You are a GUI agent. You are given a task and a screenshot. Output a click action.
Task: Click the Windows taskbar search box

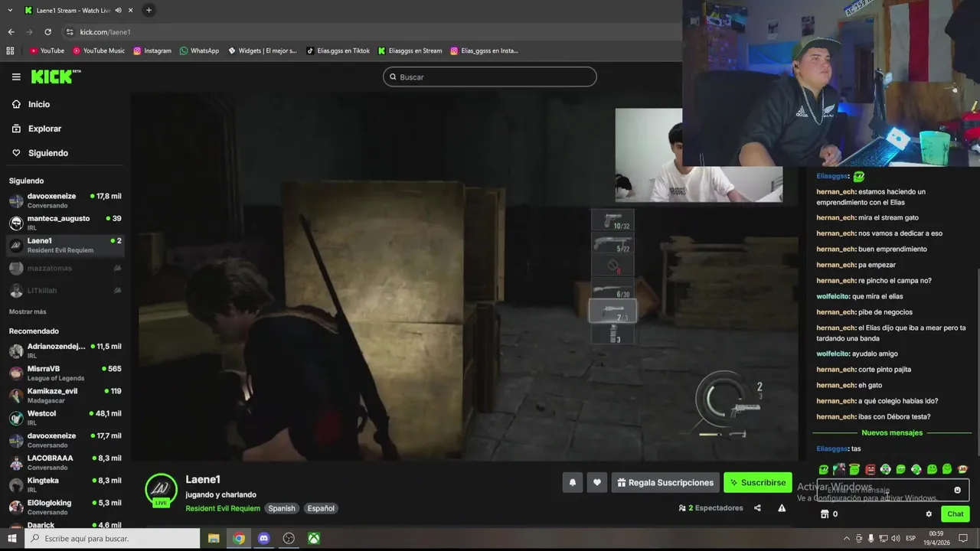coord(112,539)
